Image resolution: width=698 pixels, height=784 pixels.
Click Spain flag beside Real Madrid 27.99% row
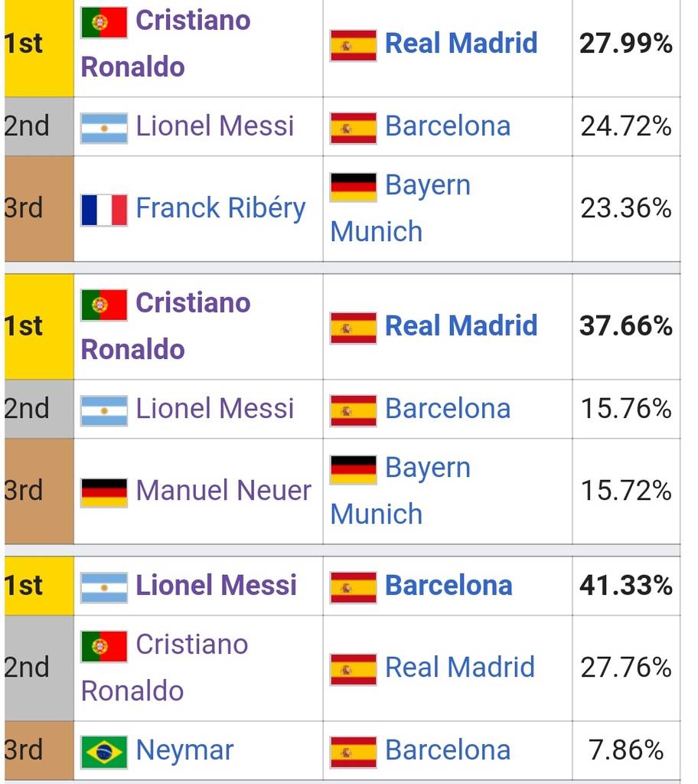point(353,45)
